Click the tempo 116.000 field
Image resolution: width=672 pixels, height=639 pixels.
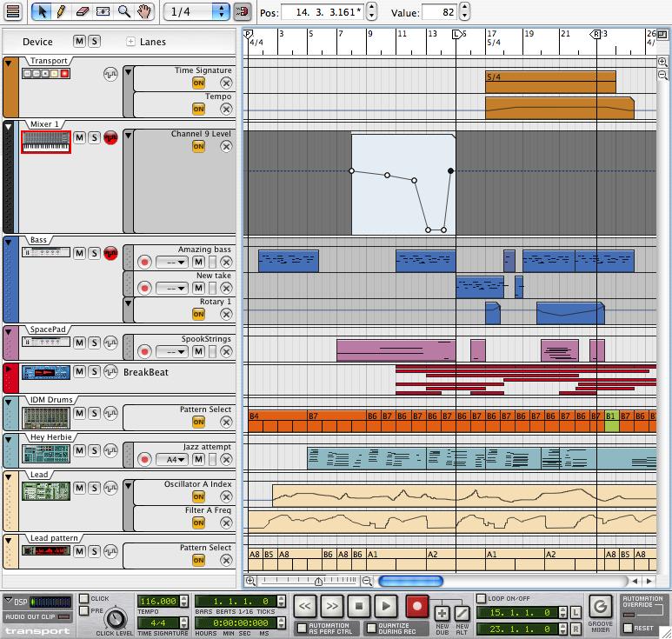point(157,601)
